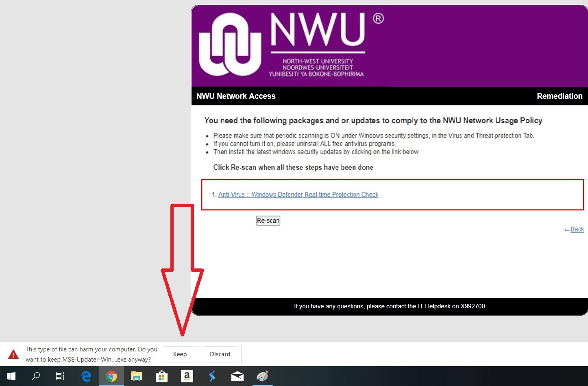
Task: Click the red download warning triangle icon
Action: [13, 354]
